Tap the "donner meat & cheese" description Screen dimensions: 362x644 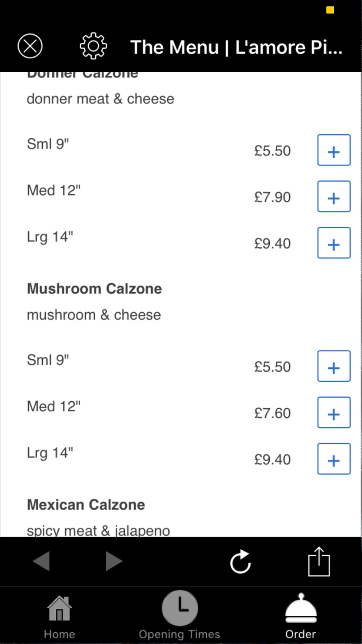pos(101,99)
